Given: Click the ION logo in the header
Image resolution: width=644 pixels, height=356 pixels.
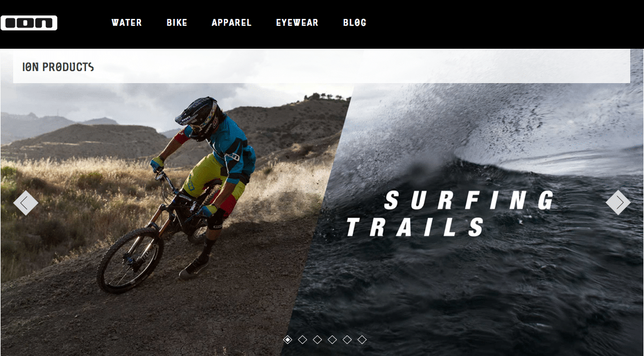Looking at the screenshot, I should (x=29, y=23).
